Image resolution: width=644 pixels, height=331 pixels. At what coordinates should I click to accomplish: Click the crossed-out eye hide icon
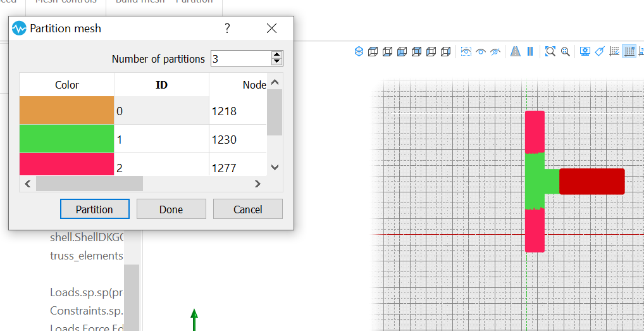tap(495, 51)
